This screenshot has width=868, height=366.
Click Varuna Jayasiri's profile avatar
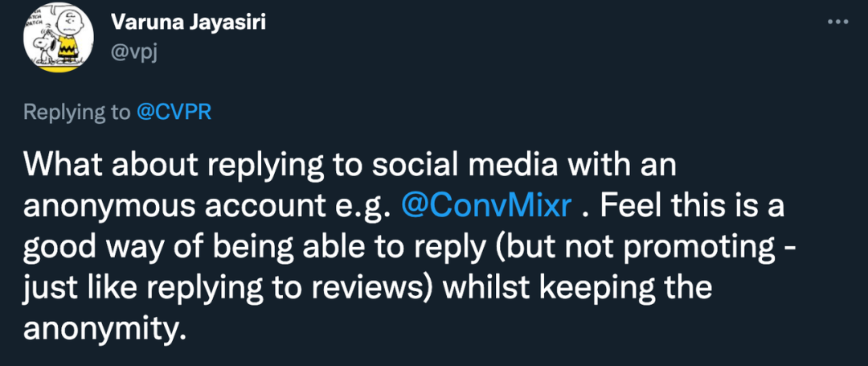pyautogui.click(x=58, y=39)
